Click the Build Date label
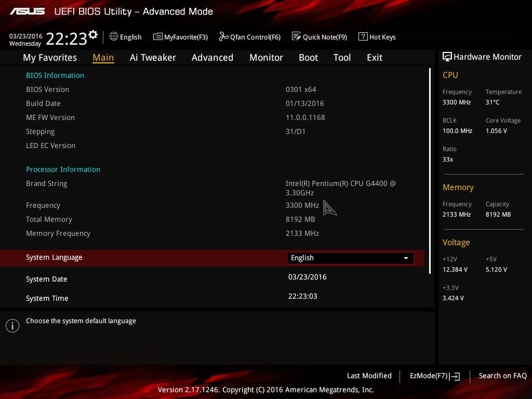The height and width of the screenshot is (399, 532). click(x=43, y=103)
